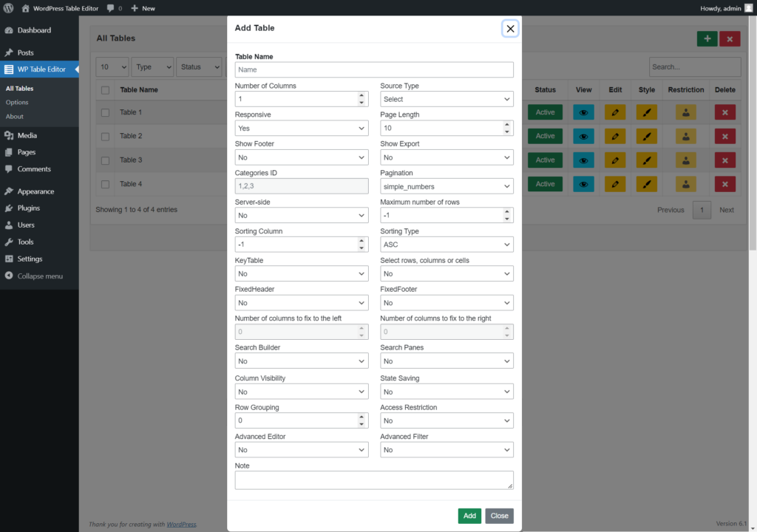
Task: Click the edit pencil icon for Table 2
Action: pyautogui.click(x=615, y=136)
